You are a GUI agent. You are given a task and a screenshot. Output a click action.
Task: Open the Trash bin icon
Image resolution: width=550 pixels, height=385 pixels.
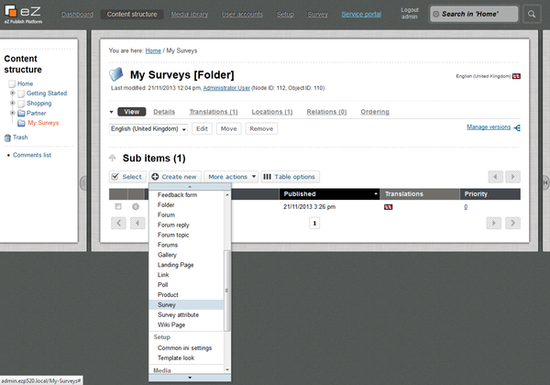pos(7,137)
